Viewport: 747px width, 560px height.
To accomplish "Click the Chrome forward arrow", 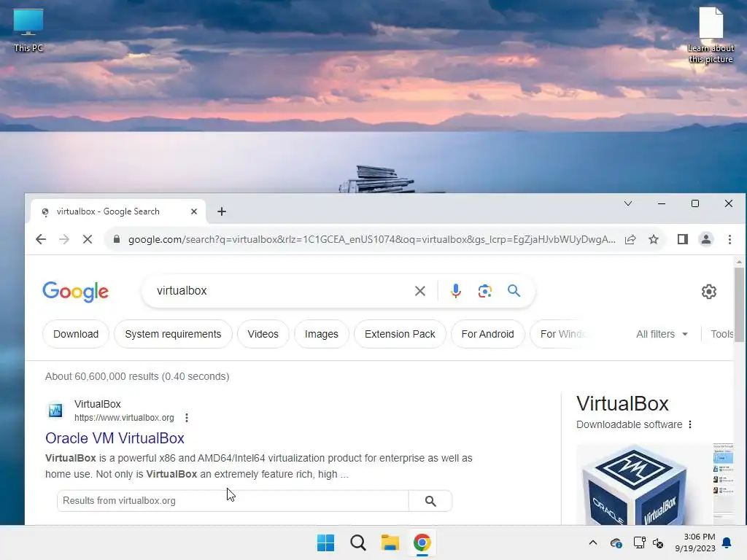I will [64, 239].
